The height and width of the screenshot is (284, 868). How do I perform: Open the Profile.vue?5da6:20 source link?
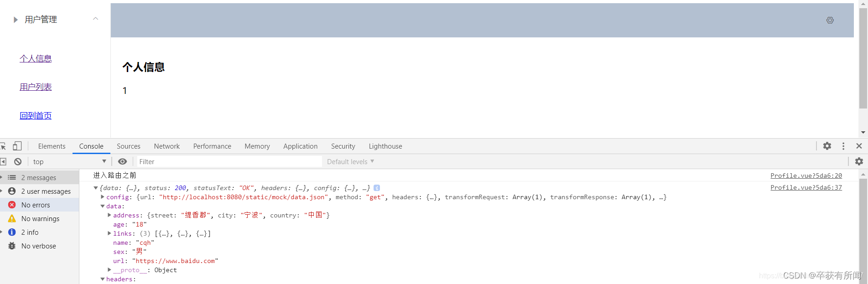[806, 176]
